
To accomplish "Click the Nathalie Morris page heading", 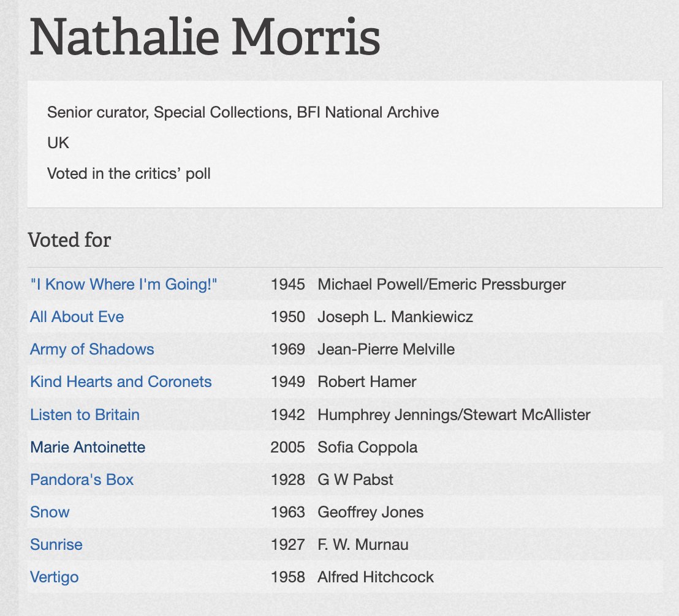I will pos(205,36).
